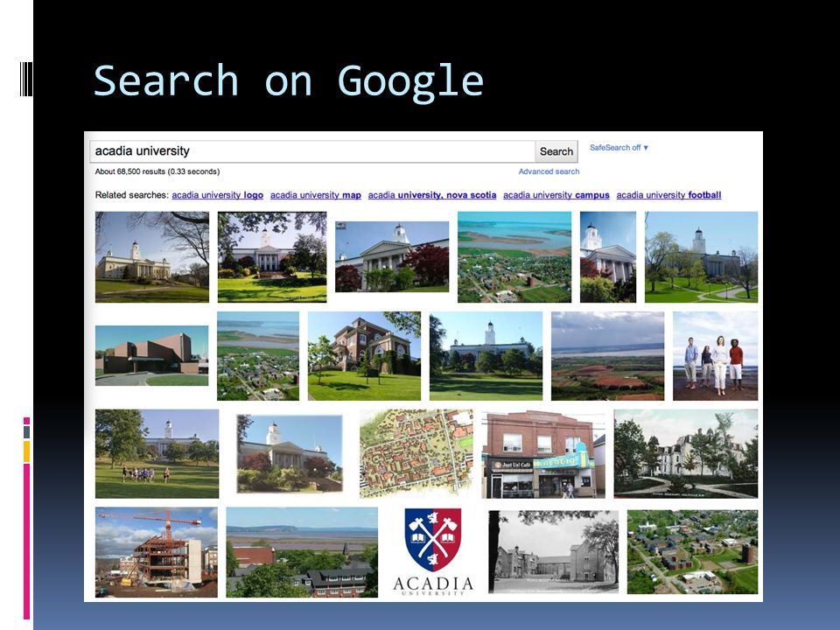The image size is (840, 630).
Task: Select the Acadia University crest logo image
Action: click(x=433, y=552)
